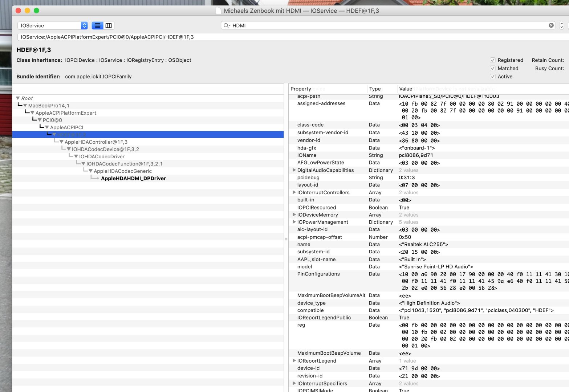Open the IOService plane dropdown
This screenshot has width=569, height=392.
click(x=53, y=25)
